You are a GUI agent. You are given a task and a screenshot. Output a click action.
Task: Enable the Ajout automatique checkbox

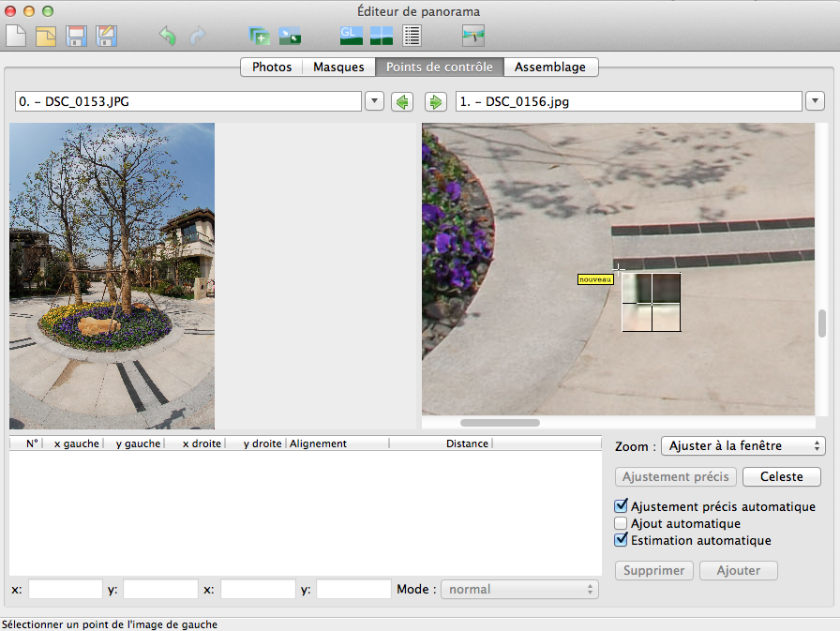tap(621, 523)
